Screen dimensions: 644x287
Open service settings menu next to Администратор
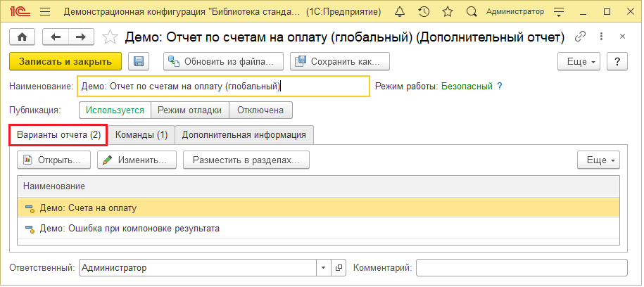click(559, 12)
